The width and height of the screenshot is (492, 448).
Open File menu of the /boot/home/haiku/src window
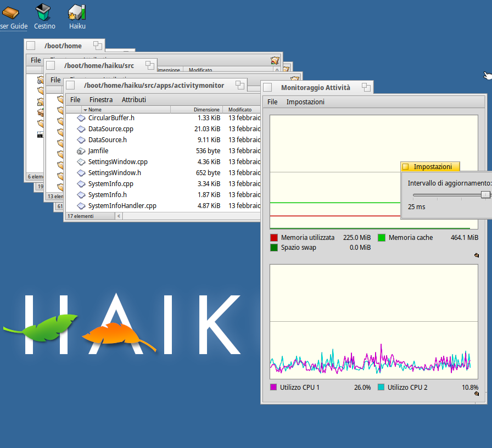tap(55, 80)
